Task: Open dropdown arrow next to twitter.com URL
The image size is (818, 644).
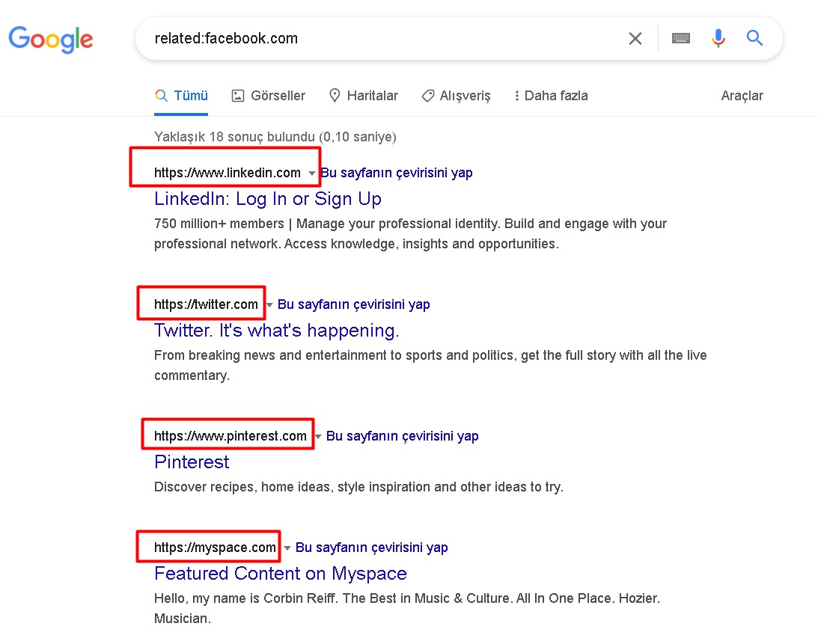Action: [269, 305]
